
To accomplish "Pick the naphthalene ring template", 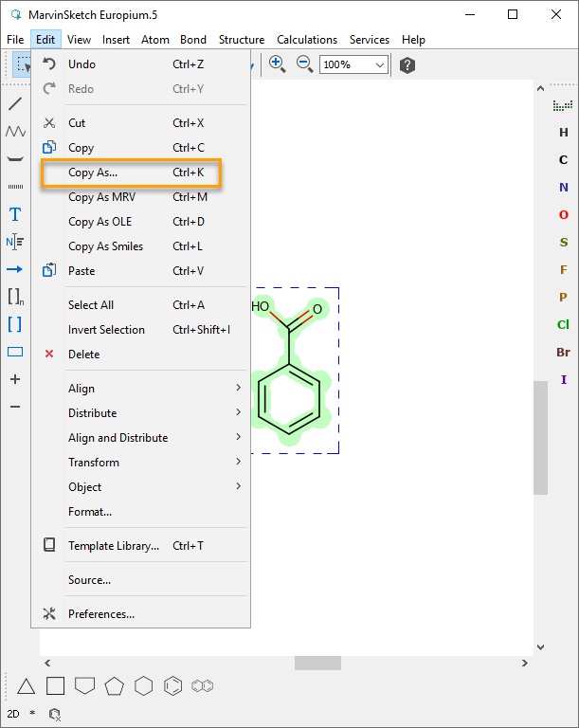I will coord(203,685).
